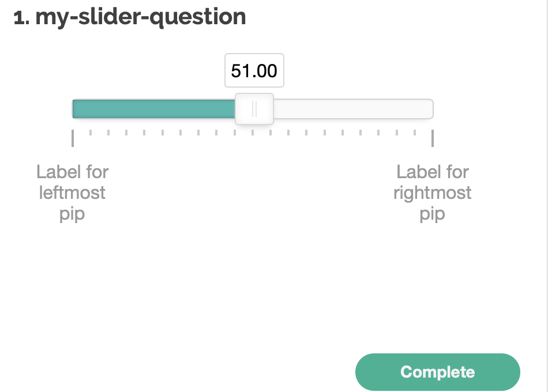Image resolution: width=548 pixels, height=392 pixels.
Task: Select the 'Label for leftmost pip' text
Action: point(72,193)
